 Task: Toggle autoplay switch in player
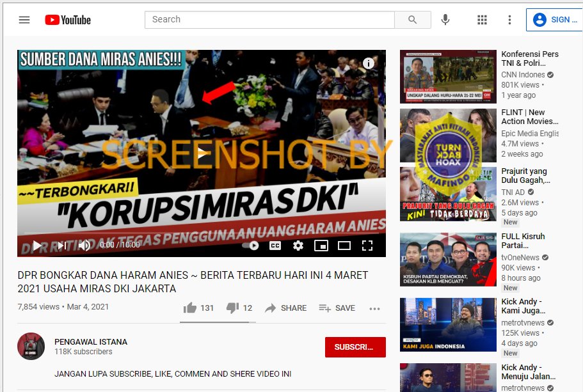pyautogui.click(x=250, y=245)
